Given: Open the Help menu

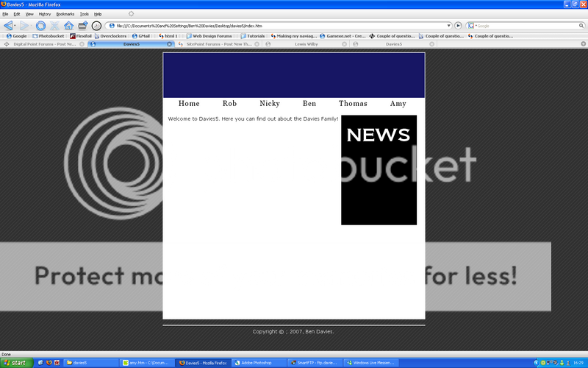Looking at the screenshot, I should [x=98, y=14].
